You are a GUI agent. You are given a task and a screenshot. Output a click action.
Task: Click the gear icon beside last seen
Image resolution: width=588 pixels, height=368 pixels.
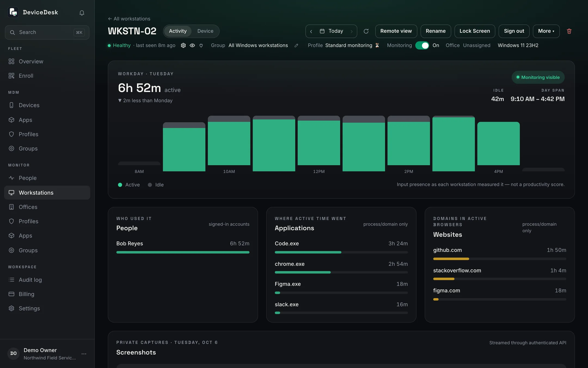click(x=183, y=46)
